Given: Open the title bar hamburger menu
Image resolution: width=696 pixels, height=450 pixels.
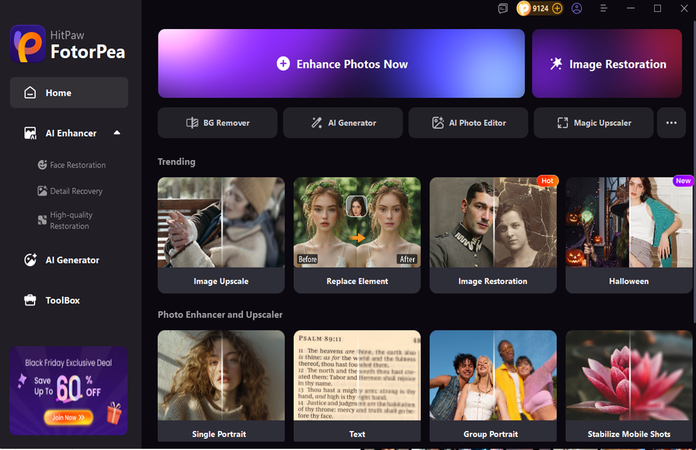Looking at the screenshot, I should 604,8.
